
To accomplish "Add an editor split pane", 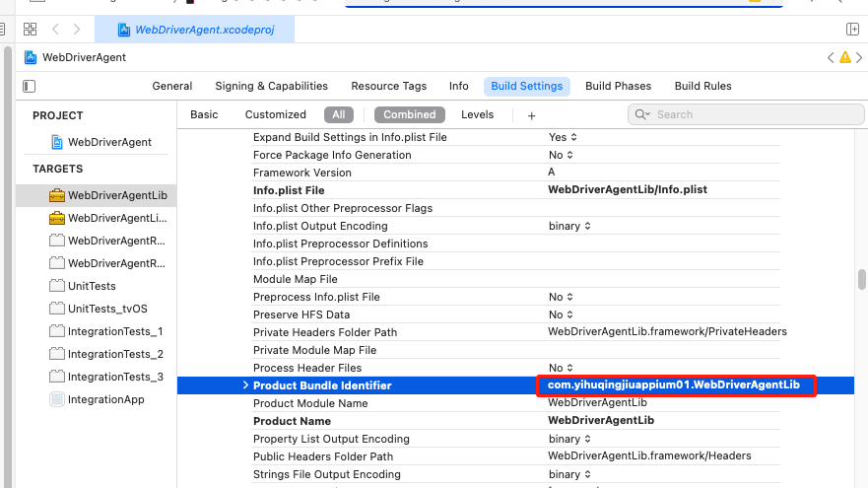I will [852, 30].
